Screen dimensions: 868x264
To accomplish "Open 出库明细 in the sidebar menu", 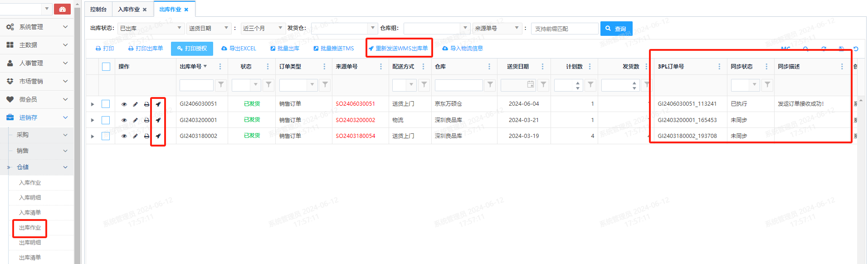I will coord(30,243).
